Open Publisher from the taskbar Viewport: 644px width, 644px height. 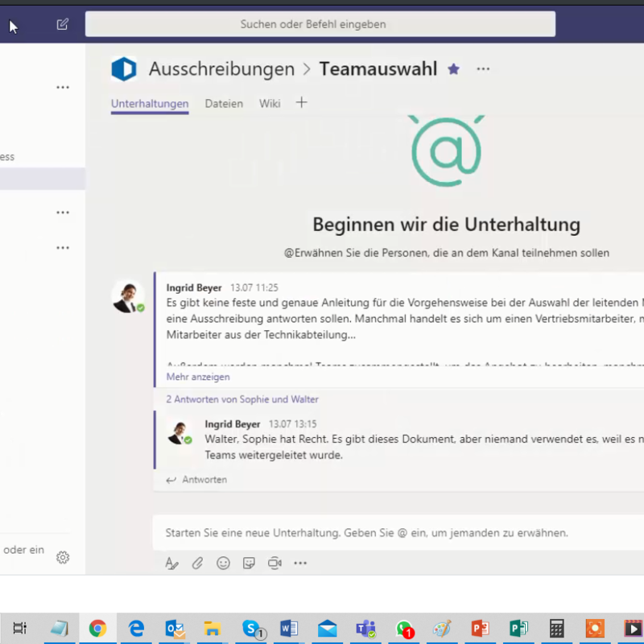click(x=518, y=628)
